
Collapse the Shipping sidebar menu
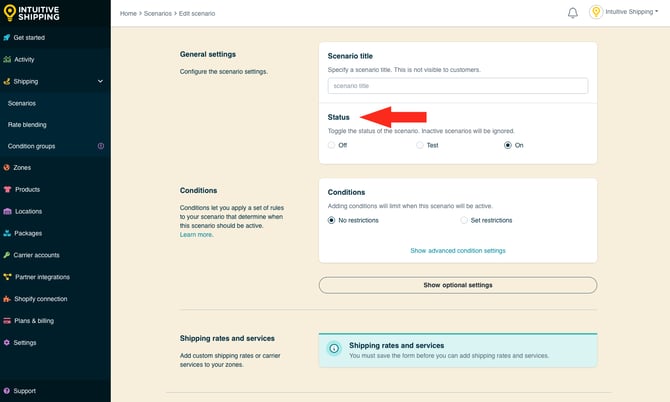[100, 81]
